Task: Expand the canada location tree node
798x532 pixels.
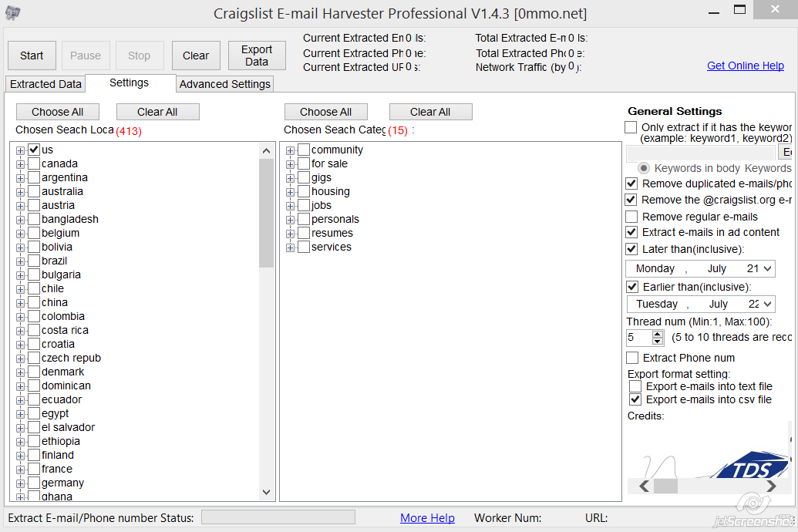Action: pos(21,163)
